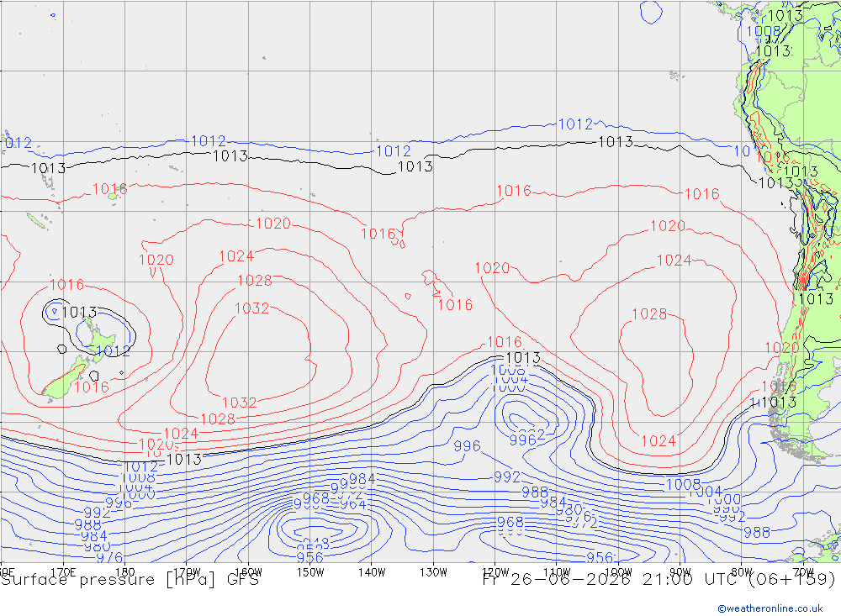841x616 pixels.
Task: Click the 70W longitude axis label
Action: click(803, 572)
